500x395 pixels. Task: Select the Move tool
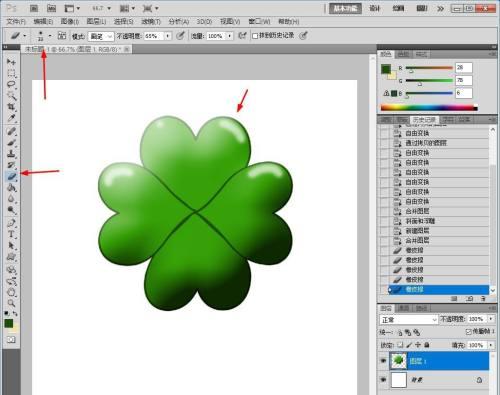tap(11, 62)
